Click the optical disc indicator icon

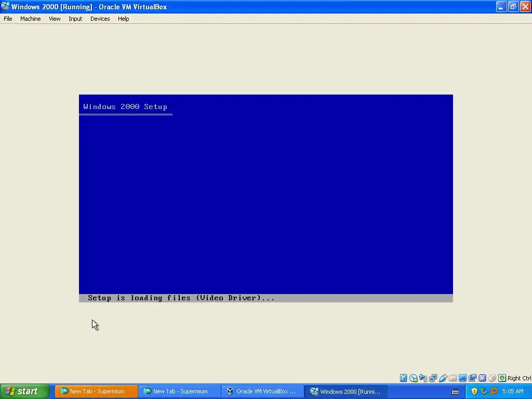tap(413, 378)
